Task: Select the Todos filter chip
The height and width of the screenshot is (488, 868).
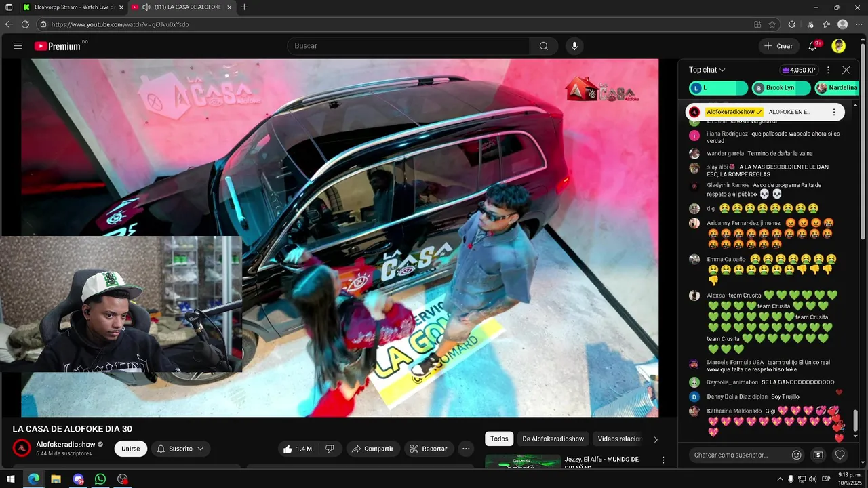Action: point(499,439)
